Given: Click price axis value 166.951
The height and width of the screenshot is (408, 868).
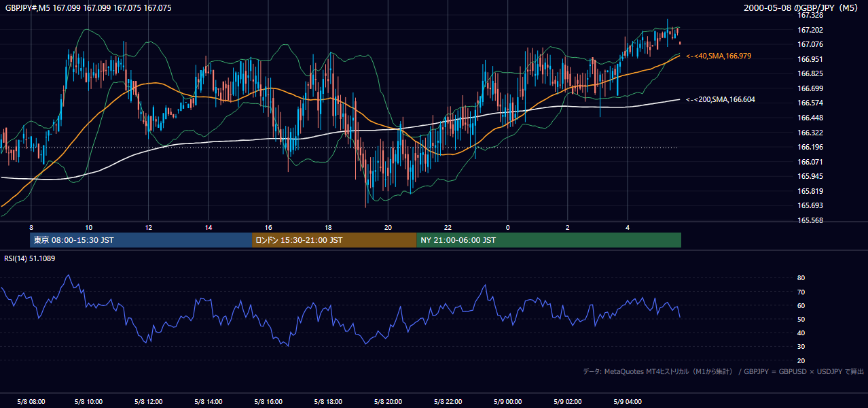Looking at the screenshot, I should [x=810, y=59].
